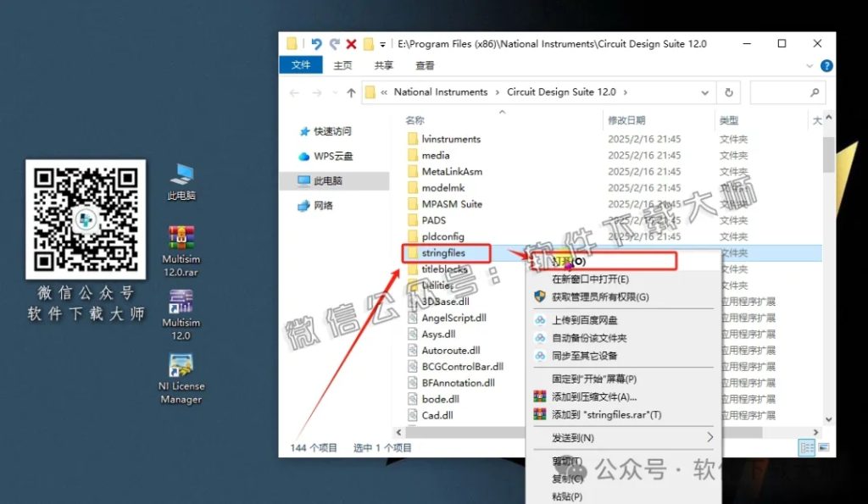Switch to the 查看 ribbon tab
The image size is (868, 504).
tap(424, 65)
